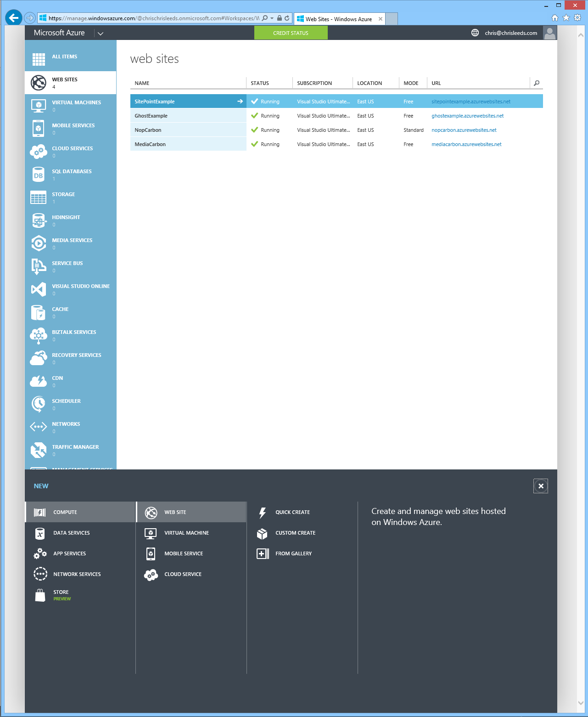
Task: Select Quick Create in the NEW panel
Action: 292,512
